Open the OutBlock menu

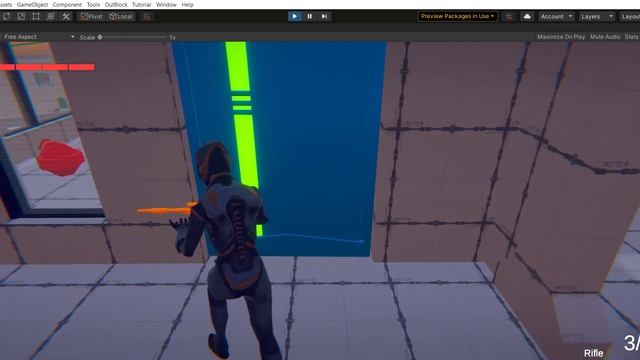116,4
